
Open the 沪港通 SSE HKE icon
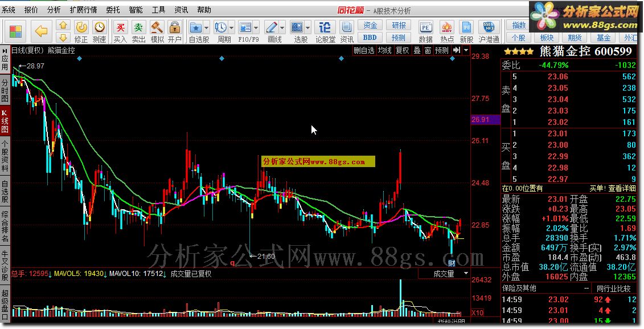pos(489,27)
